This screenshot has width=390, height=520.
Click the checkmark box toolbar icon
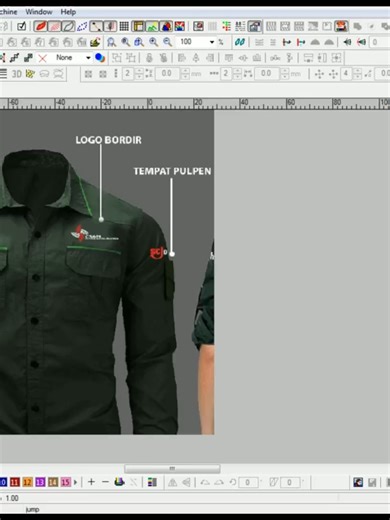pyautogui.click(x=21, y=26)
